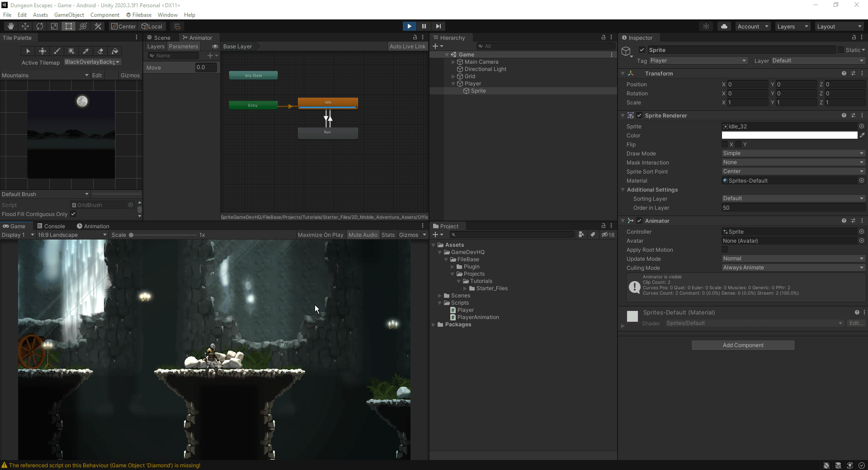Toggle Static checkbox in Inspector

tap(841, 50)
